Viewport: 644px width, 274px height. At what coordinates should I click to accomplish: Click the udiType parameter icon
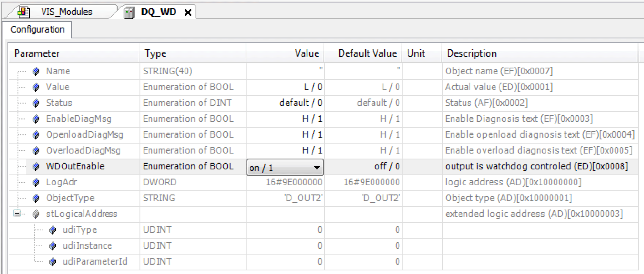tap(53, 230)
